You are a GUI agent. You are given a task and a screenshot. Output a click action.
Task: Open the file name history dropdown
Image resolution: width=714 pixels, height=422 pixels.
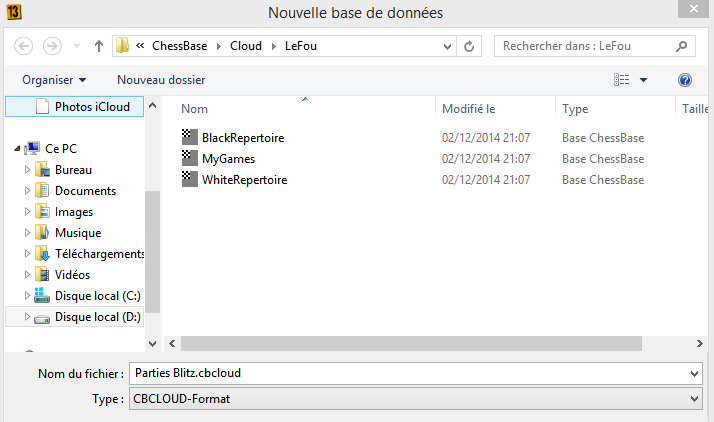coord(694,374)
